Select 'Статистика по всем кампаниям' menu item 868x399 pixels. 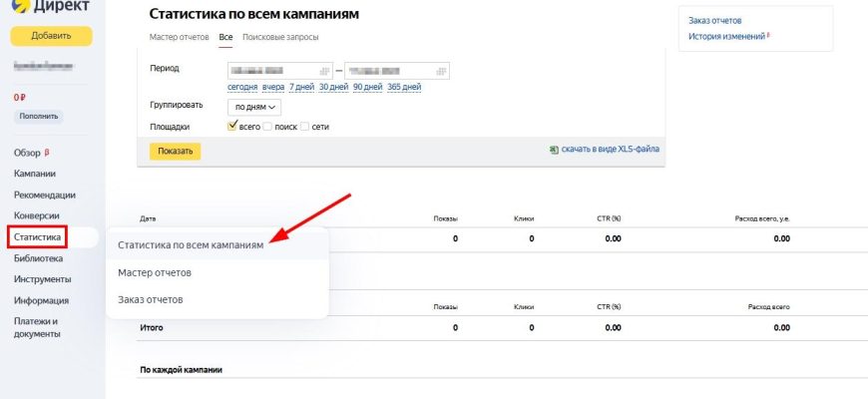(191, 244)
